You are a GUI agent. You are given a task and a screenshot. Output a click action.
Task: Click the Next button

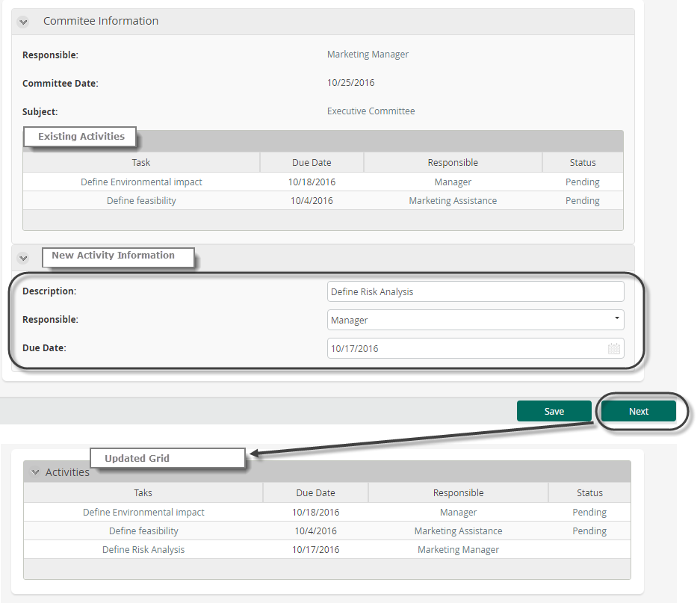point(639,411)
